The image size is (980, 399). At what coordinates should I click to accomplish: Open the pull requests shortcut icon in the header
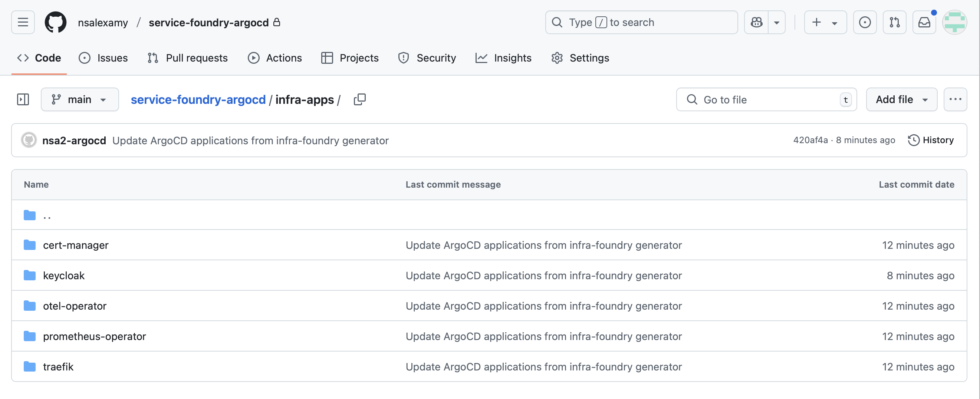click(x=894, y=22)
